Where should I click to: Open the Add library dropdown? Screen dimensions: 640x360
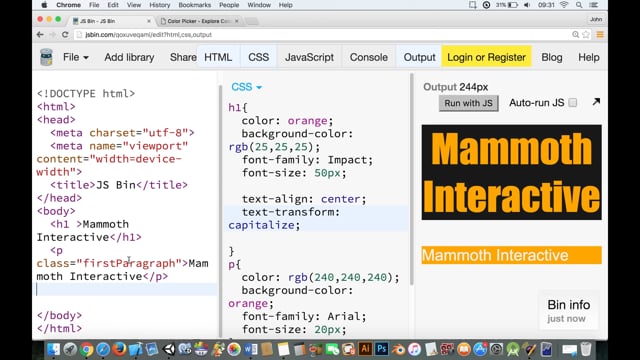tap(129, 57)
